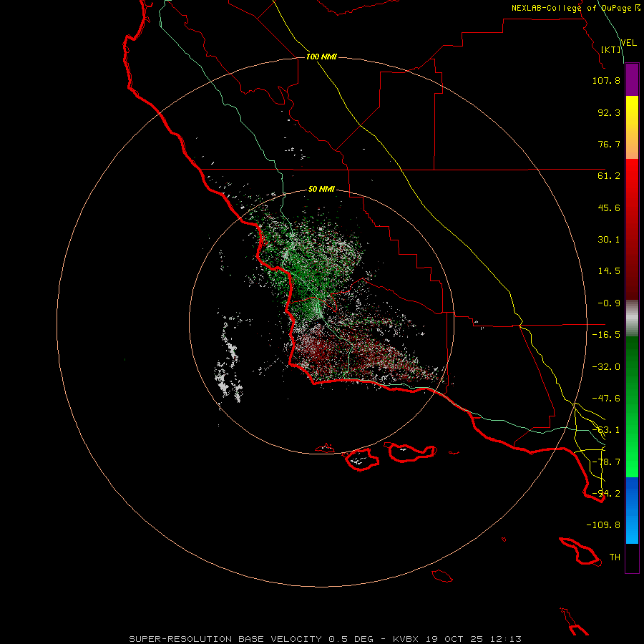Select the 30.1 velocity scale value
The width and height of the screenshot is (644, 644).
pyautogui.click(x=609, y=240)
